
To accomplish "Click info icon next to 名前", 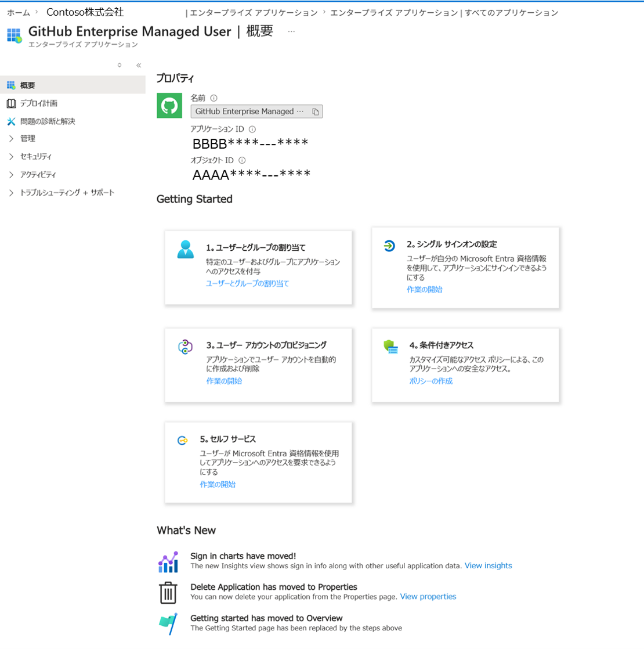I will (214, 98).
